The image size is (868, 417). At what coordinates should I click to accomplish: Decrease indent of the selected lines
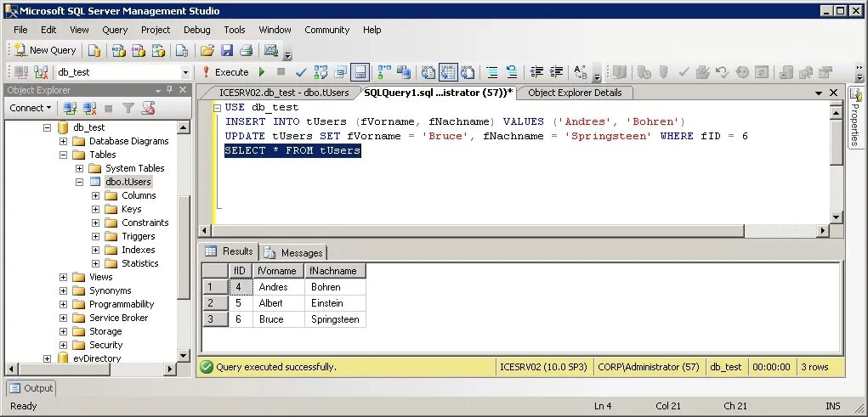[x=536, y=72]
